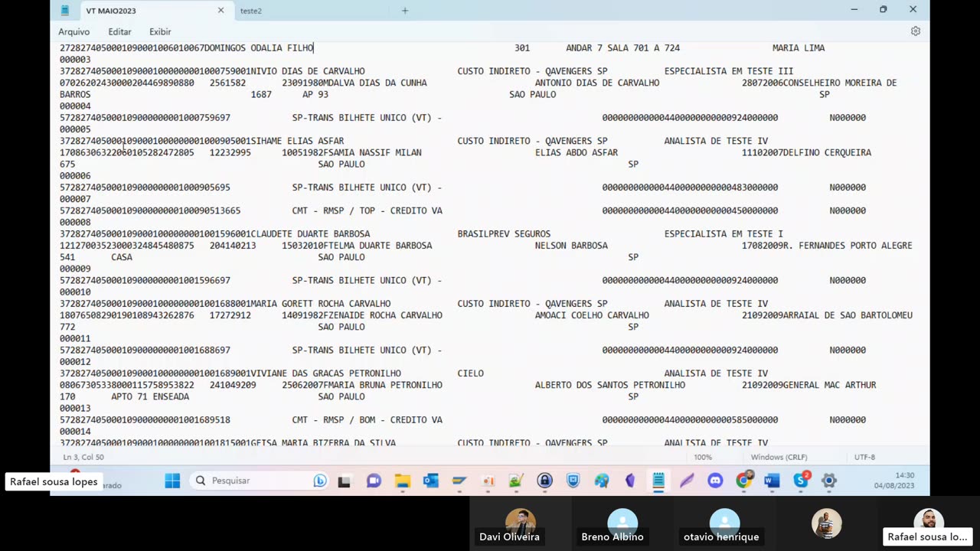Click text MARIA LIMA

point(799,48)
